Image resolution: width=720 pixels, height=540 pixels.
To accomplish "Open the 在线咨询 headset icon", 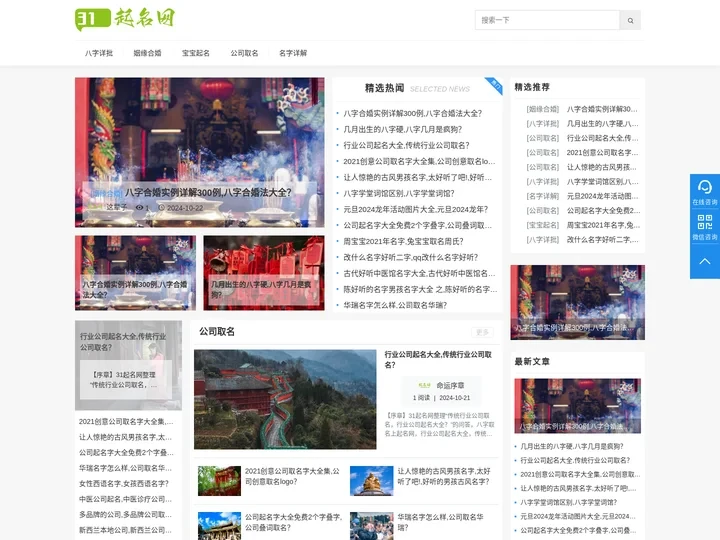I will [x=704, y=191].
